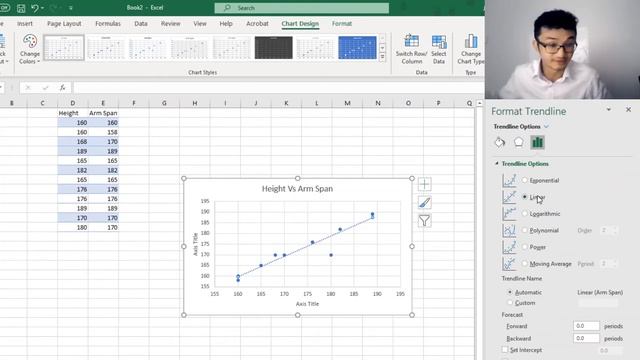Choose Automatic trendline name option
This screenshot has height=360, width=640.
click(510, 292)
